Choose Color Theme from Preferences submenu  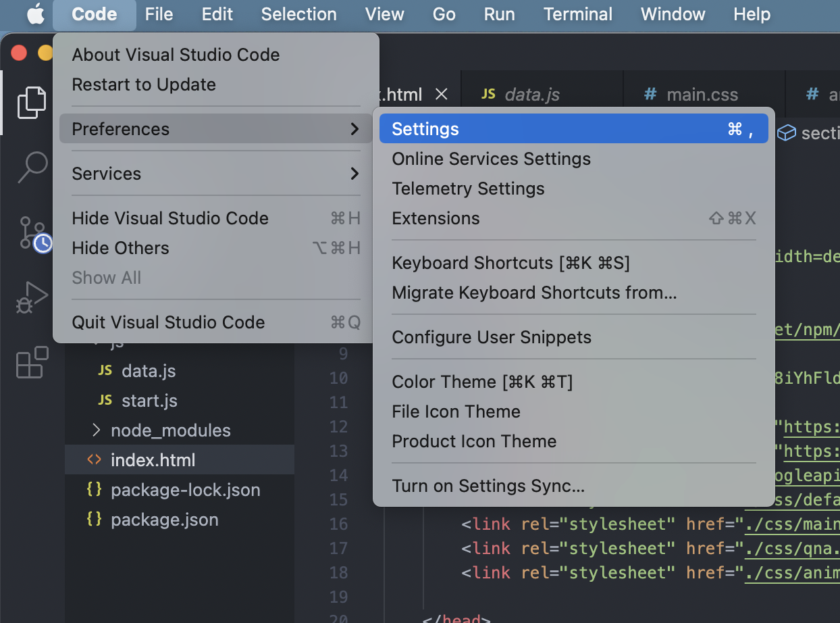tap(482, 382)
